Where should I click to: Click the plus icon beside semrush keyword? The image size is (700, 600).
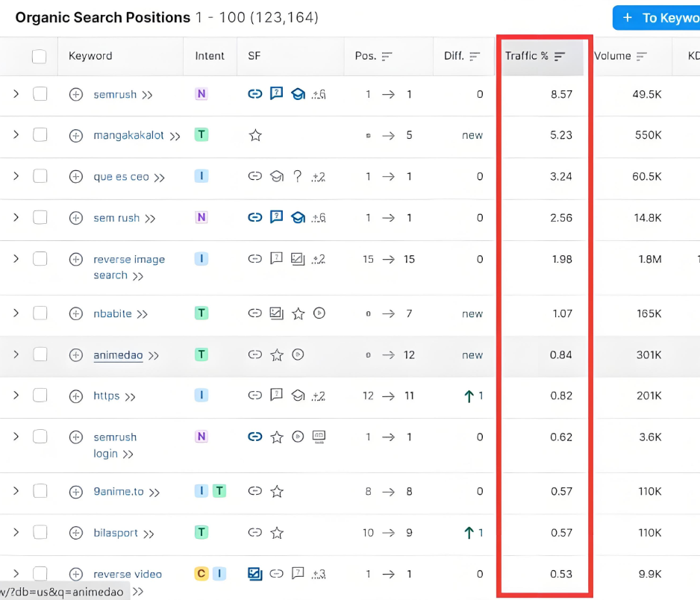point(75,95)
